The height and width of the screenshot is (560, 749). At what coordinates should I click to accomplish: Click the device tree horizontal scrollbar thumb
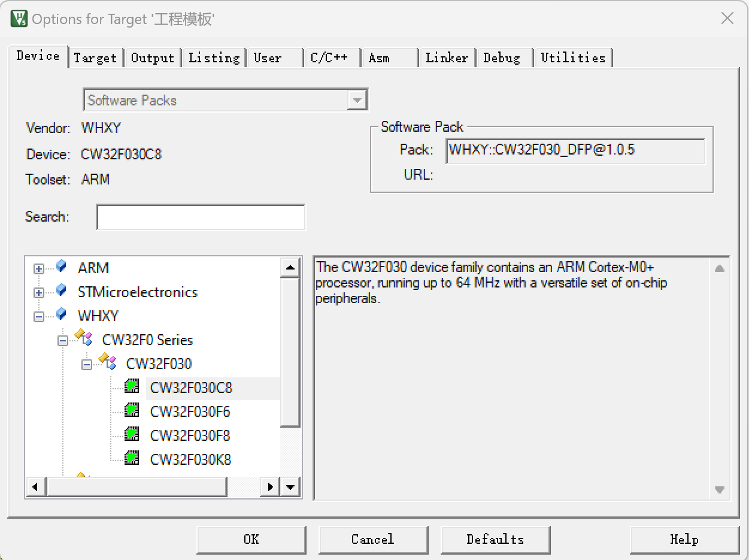(137, 487)
